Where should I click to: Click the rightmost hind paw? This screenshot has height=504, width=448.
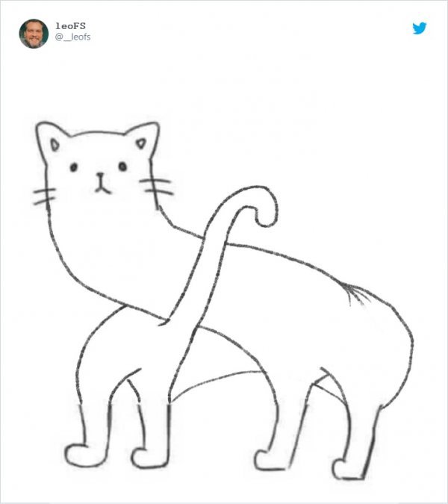[x=349, y=470]
